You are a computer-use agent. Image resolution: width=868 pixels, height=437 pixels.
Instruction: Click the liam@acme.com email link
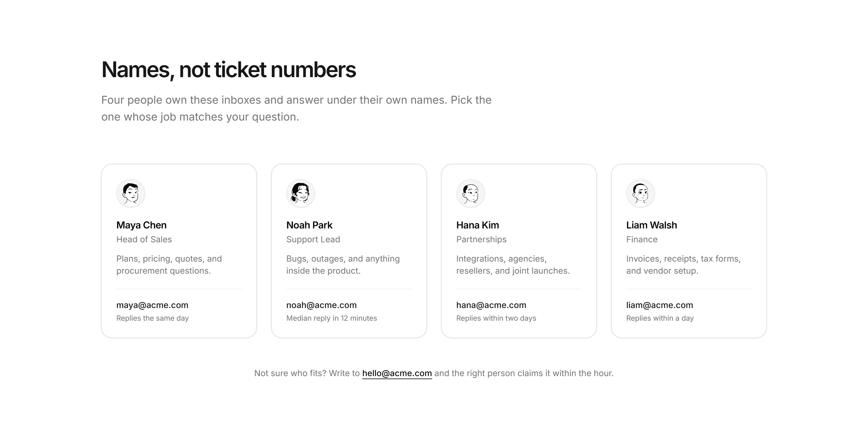[x=659, y=305]
